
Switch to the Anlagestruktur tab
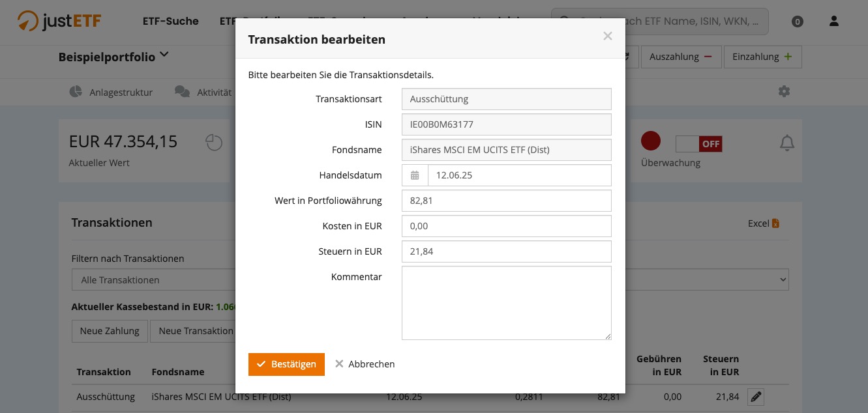111,92
